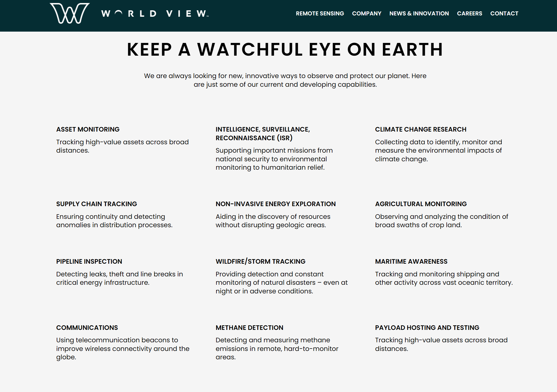
Task: Select the Pipeline Inspection heading
Action: [89, 262]
